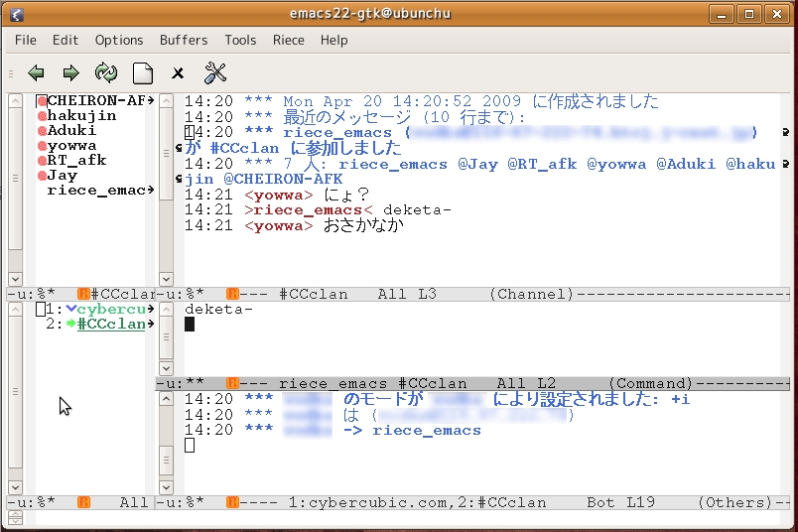Switch to channel 1 cybercu entry
This screenshot has height=532, width=798.
[x=111, y=309]
